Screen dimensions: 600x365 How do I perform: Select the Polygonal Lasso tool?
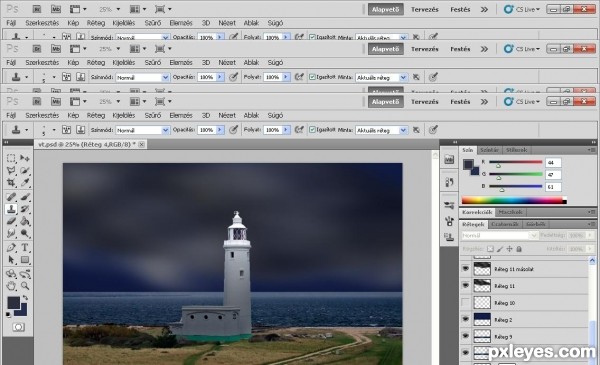[x=11, y=171]
